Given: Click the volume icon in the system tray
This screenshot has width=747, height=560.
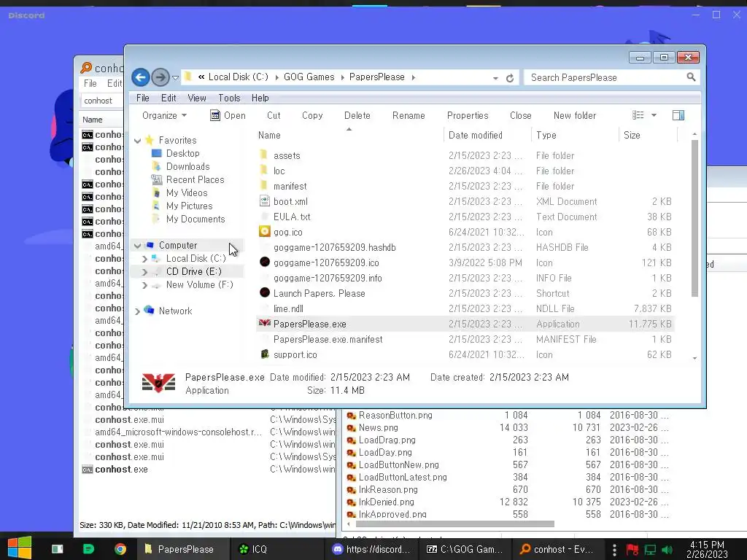Looking at the screenshot, I should tap(667, 550).
